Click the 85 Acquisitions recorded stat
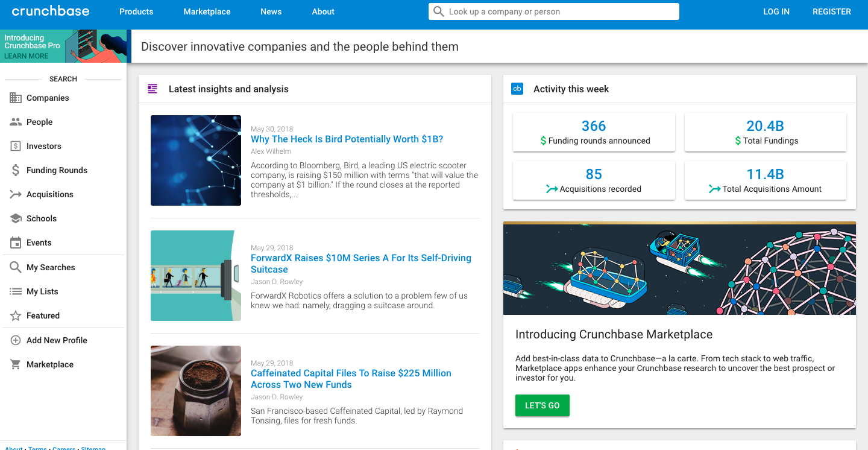 (x=594, y=180)
